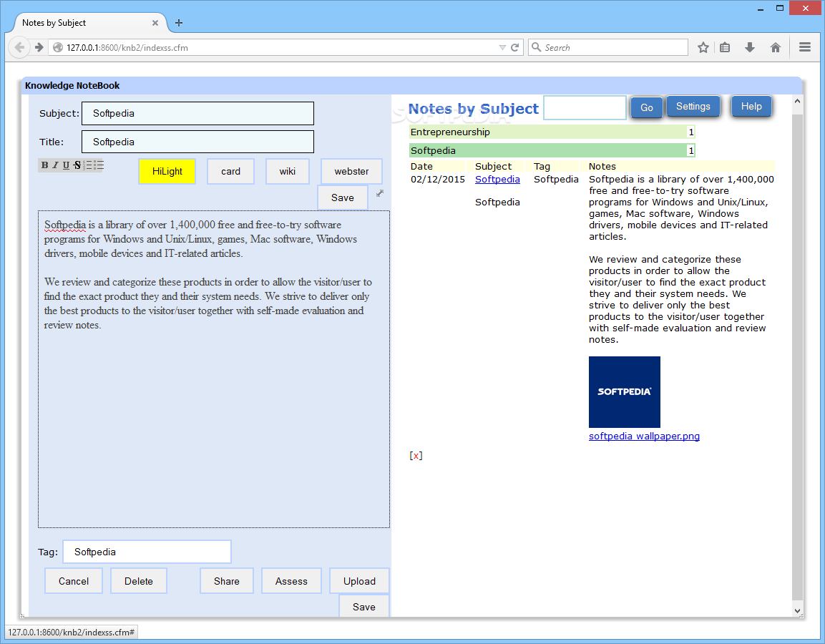Open the softpedia_wallpaper.png link
Screen dimensions: 825x644
point(644,436)
